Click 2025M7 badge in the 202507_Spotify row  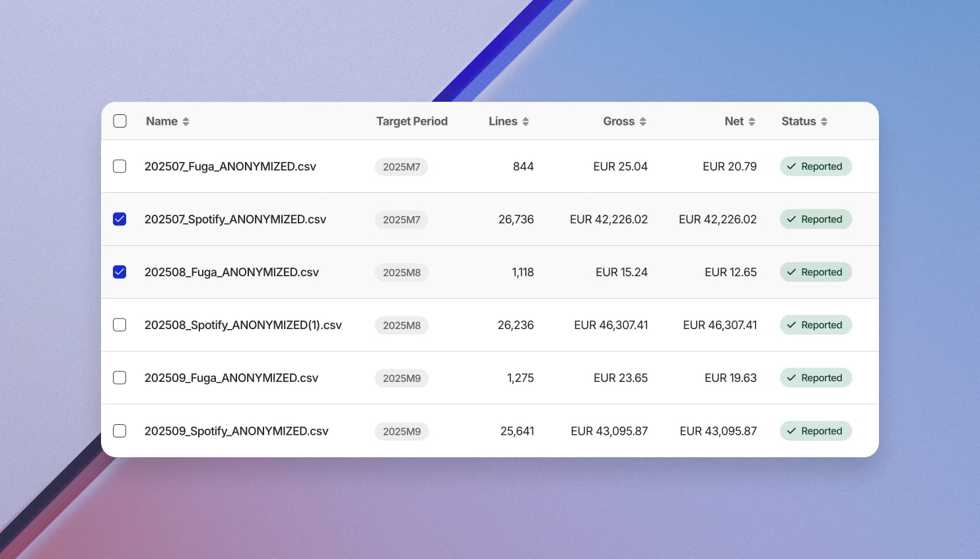point(402,219)
